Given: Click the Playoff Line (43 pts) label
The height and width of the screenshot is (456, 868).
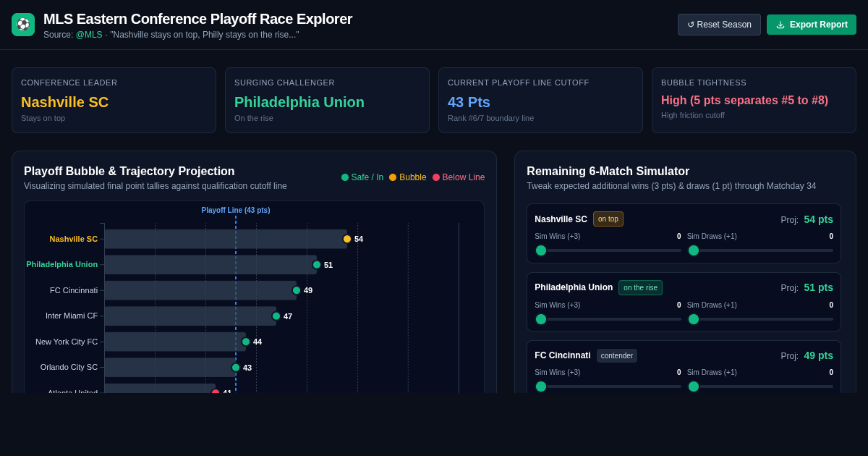Looking at the screenshot, I should pos(236,210).
